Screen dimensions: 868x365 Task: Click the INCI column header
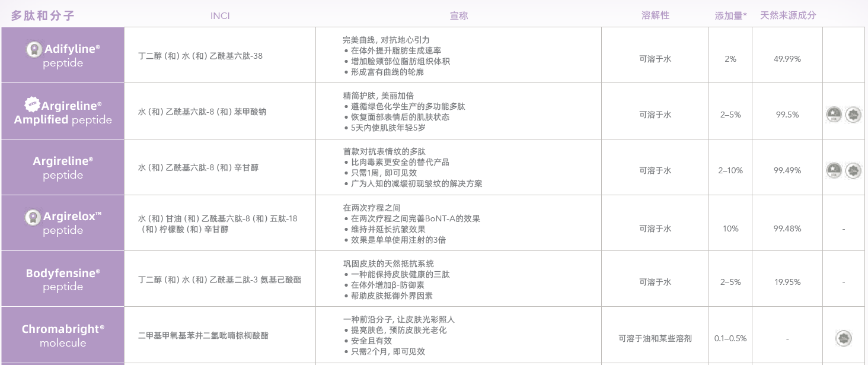coord(220,15)
